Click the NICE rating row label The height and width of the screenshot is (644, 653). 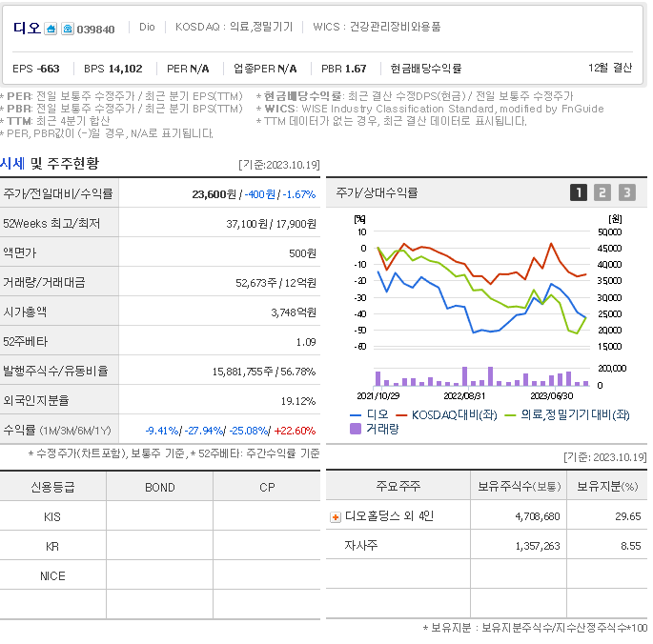[x=52, y=576]
